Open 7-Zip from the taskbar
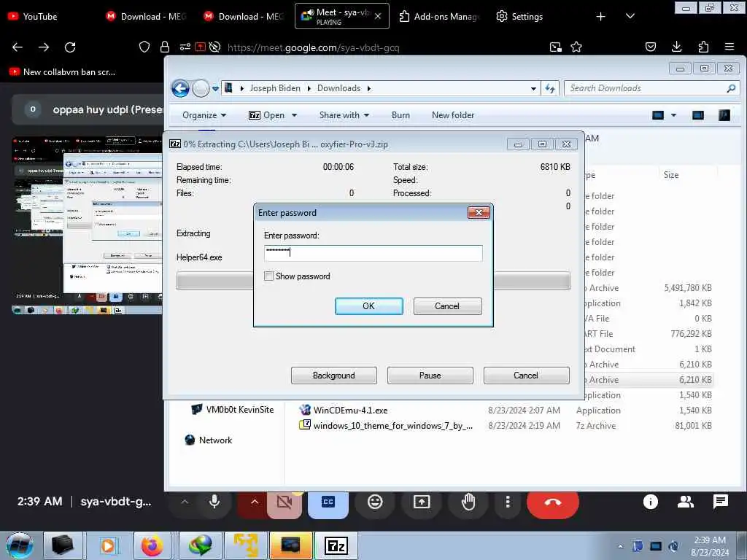 336,545
